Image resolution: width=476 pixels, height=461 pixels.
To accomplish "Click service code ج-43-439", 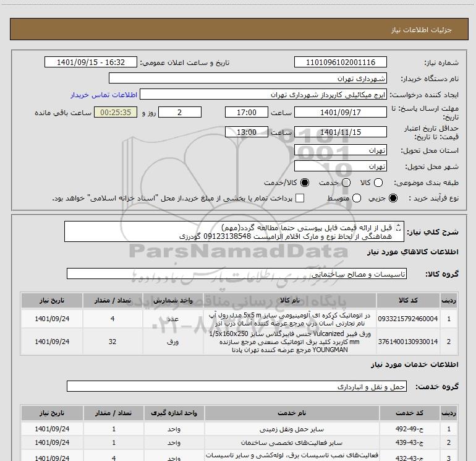I will tap(409, 443).
